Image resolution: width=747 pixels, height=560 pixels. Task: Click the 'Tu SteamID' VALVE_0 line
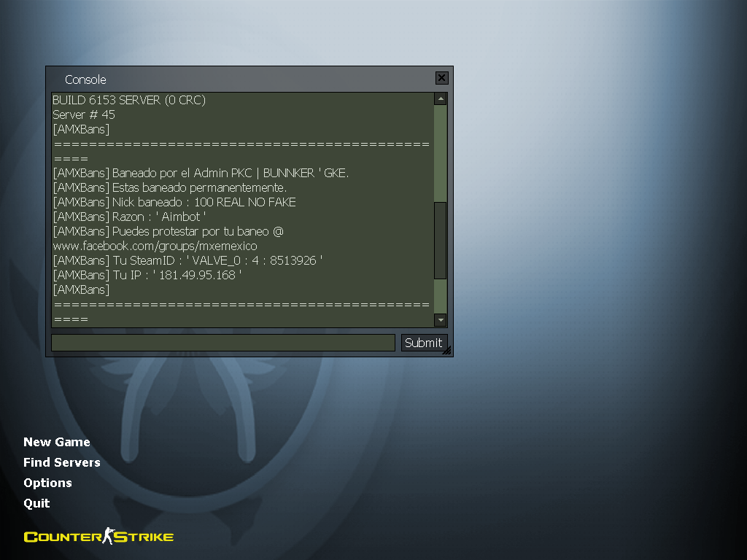click(x=187, y=260)
